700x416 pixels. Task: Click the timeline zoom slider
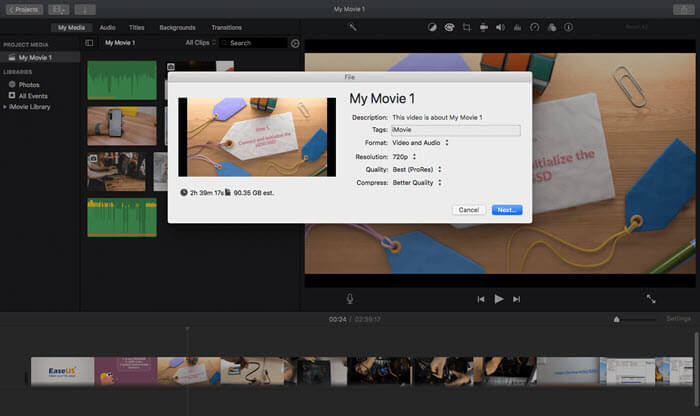point(618,319)
